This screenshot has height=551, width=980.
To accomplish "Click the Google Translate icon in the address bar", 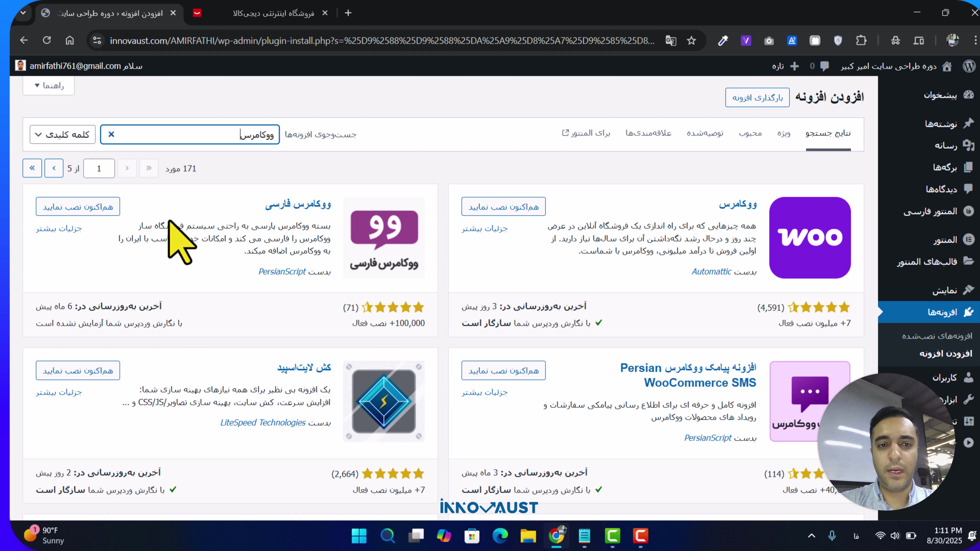I will [671, 40].
